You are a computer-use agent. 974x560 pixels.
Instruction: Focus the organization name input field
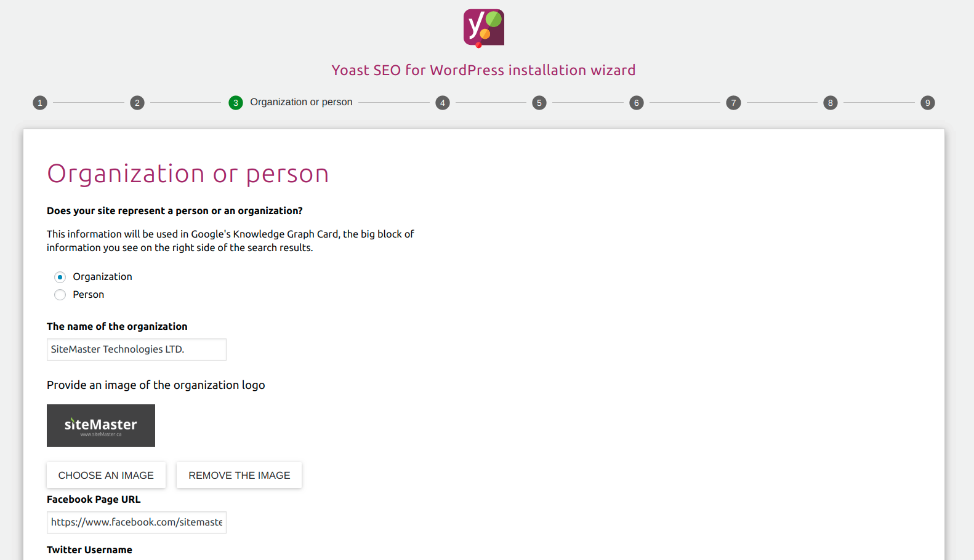coord(137,350)
